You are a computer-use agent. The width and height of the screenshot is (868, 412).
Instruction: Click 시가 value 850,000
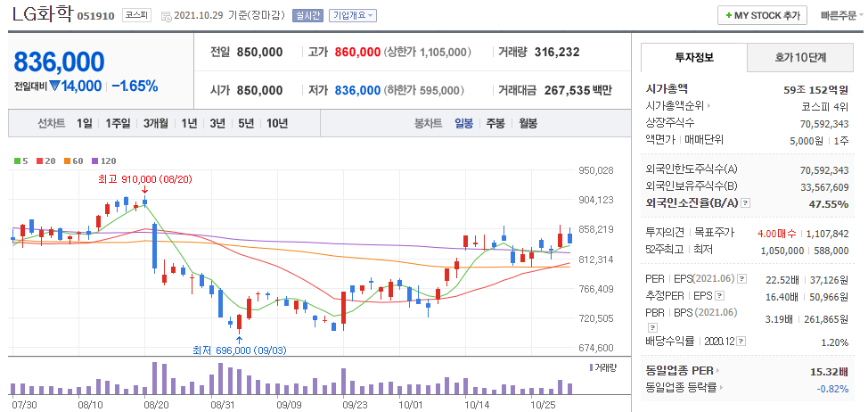click(259, 90)
